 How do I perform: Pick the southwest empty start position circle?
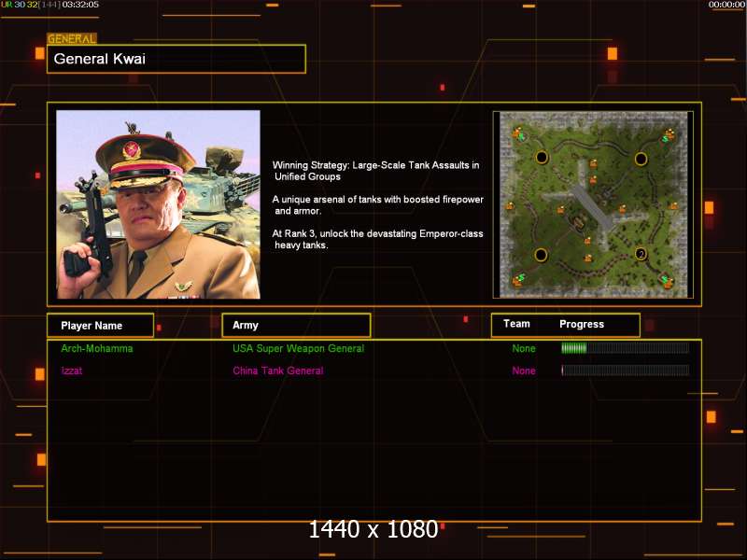click(541, 255)
